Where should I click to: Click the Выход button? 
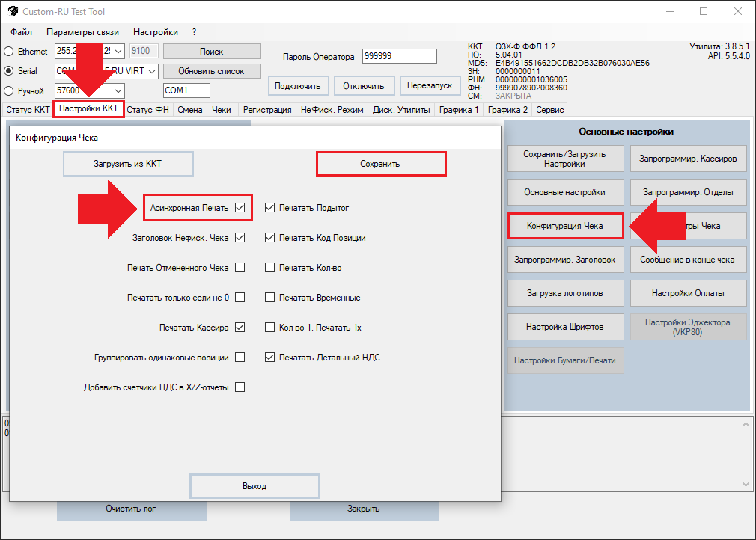click(x=254, y=486)
